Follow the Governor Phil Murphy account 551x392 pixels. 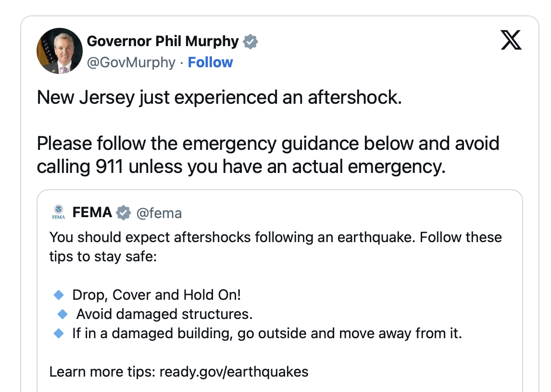point(210,62)
